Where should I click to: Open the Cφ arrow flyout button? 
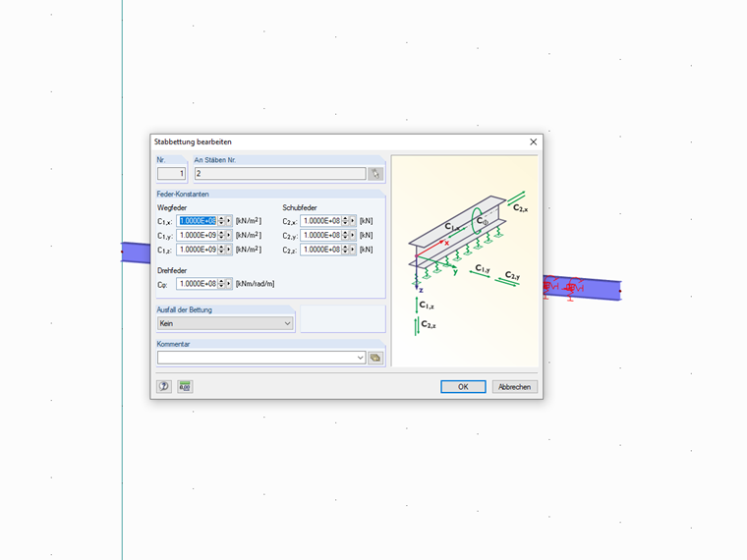click(229, 284)
